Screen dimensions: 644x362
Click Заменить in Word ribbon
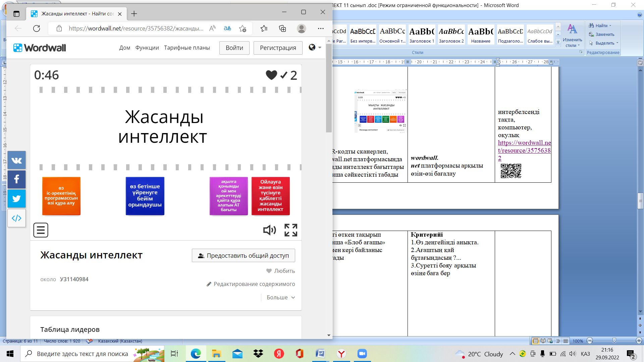click(602, 34)
